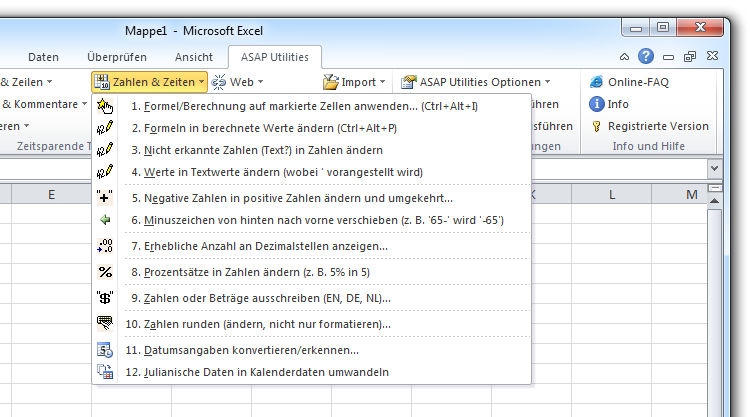The image size is (750, 417).
Task: Click the calendar icon for 'Julianische Daten' entry
Action: 105,372
